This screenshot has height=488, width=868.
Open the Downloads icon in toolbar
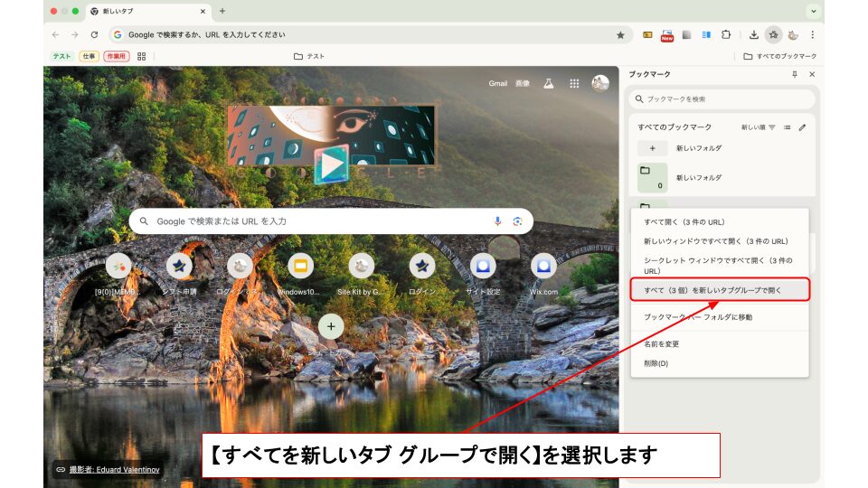[x=753, y=35]
